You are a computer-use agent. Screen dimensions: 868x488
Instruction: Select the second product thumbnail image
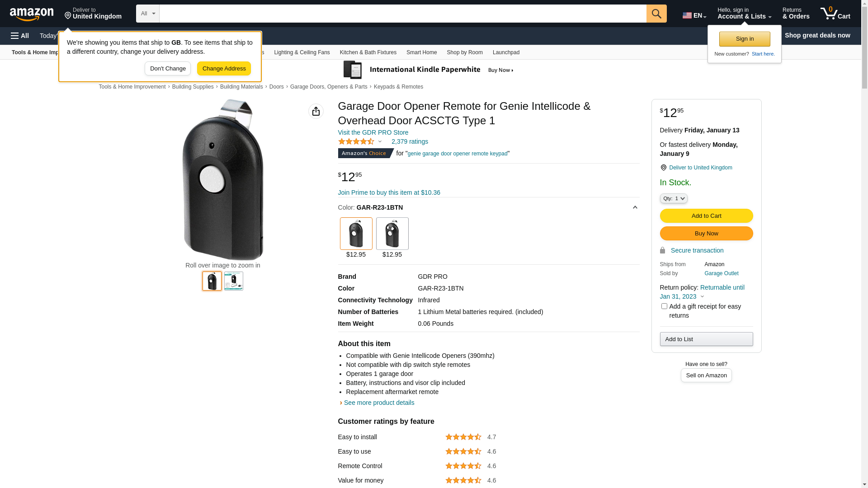pyautogui.click(x=233, y=281)
